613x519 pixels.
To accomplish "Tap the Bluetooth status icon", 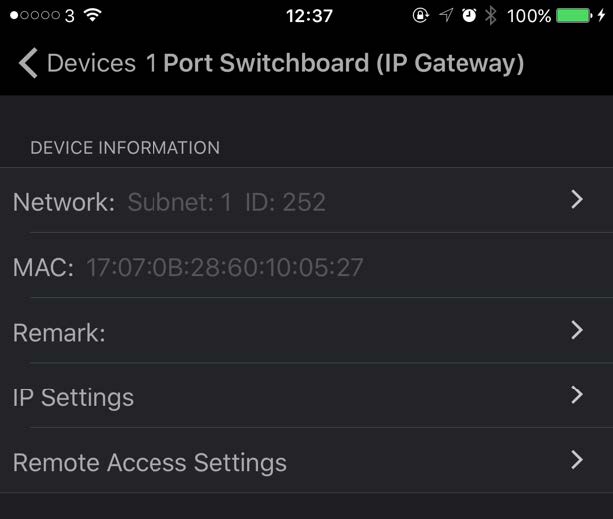I will point(491,16).
